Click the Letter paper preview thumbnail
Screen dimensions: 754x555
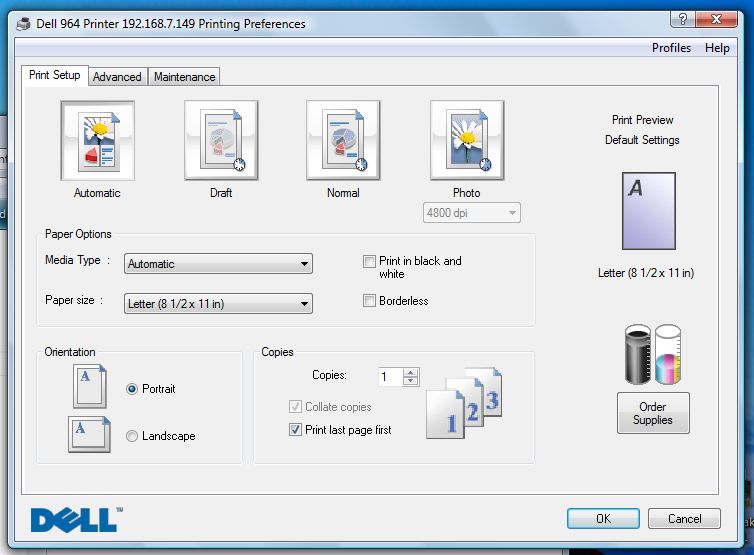click(649, 211)
